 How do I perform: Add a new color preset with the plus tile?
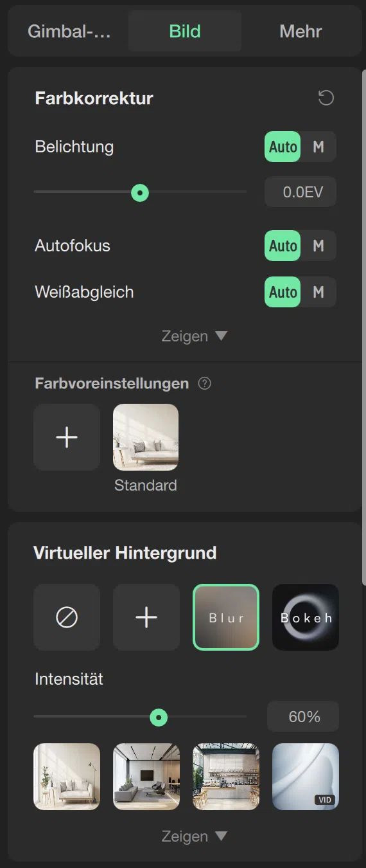(67, 437)
